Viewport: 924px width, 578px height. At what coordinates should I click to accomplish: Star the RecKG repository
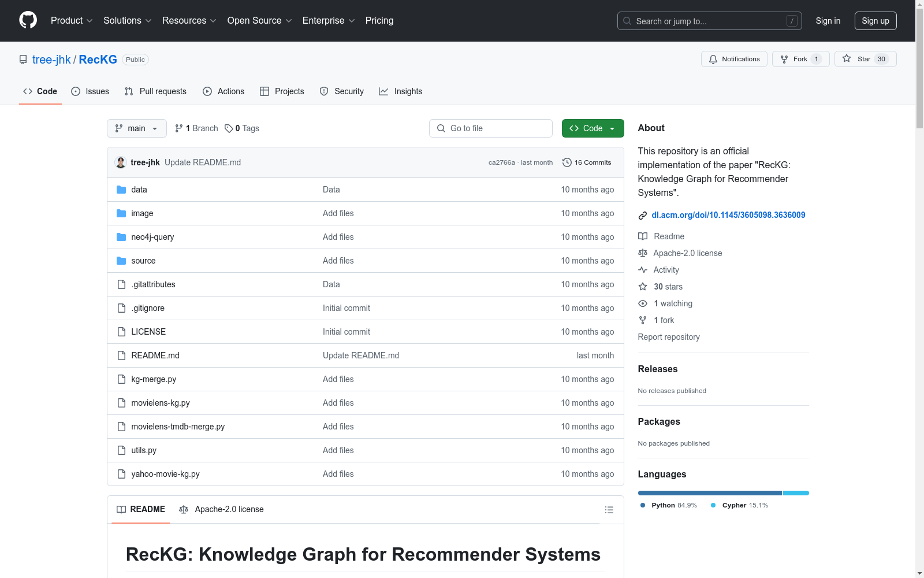pos(865,59)
